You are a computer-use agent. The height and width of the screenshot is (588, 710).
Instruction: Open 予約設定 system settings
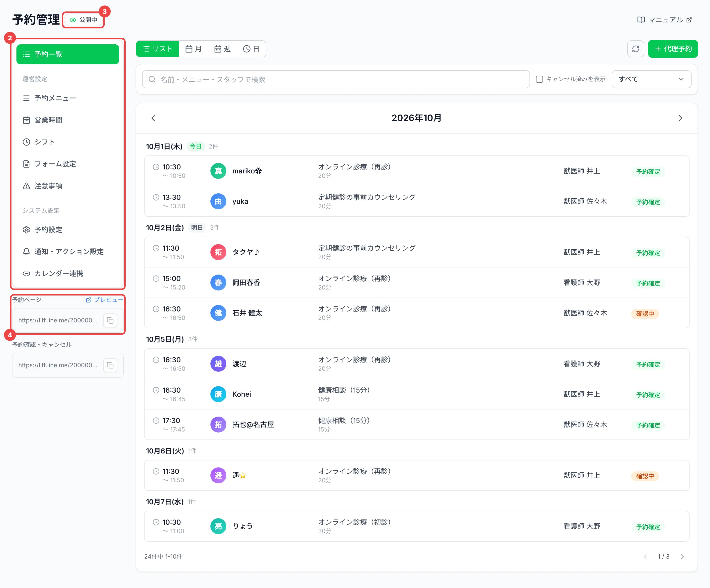pyautogui.click(x=68, y=230)
